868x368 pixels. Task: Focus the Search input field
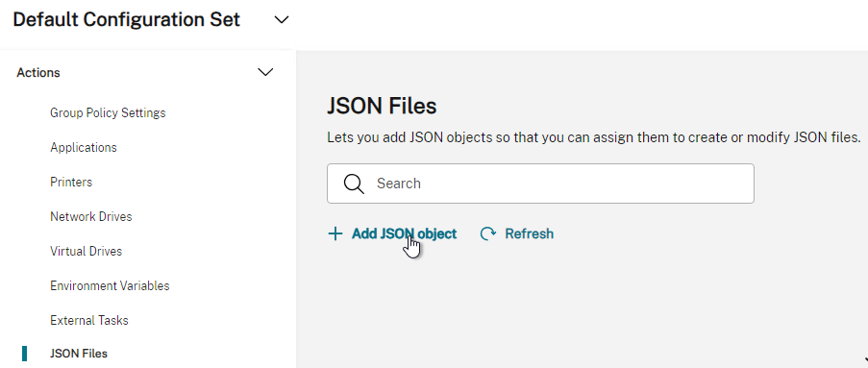[540, 184]
